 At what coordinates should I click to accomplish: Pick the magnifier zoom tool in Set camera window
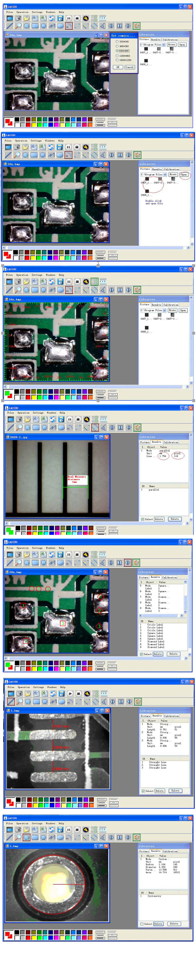coord(18,26)
